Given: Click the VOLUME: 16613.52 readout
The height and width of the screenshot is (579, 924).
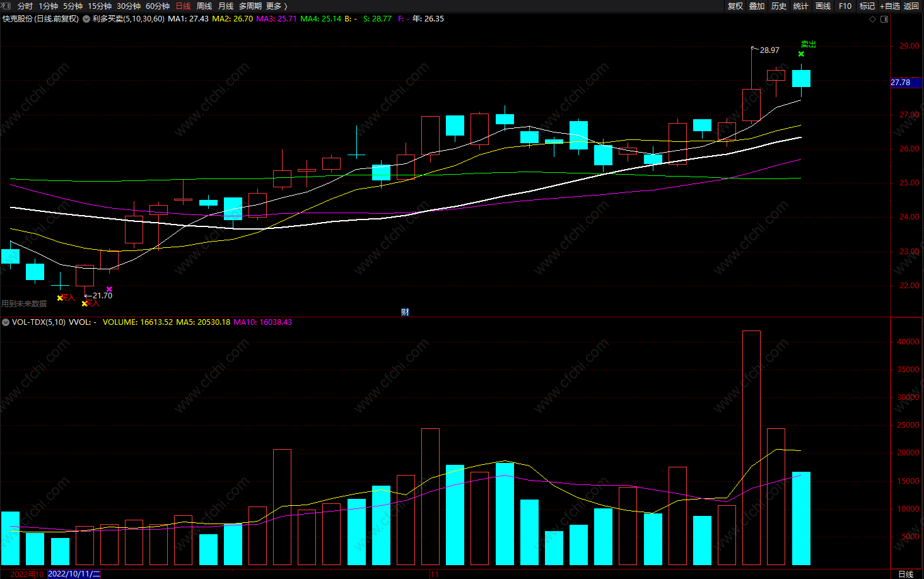Looking at the screenshot, I should click(137, 322).
